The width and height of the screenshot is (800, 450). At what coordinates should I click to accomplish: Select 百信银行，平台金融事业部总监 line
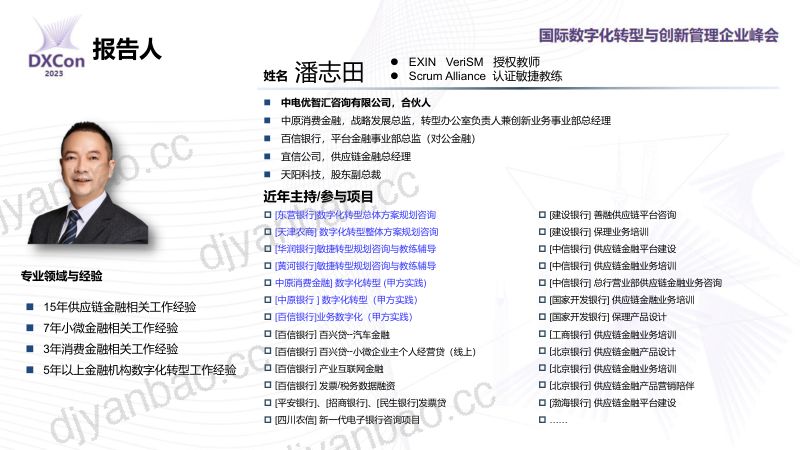click(x=378, y=139)
